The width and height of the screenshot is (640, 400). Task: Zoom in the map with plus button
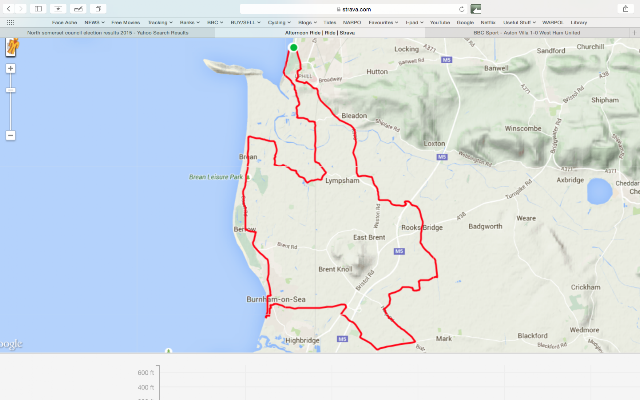[11, 69]
